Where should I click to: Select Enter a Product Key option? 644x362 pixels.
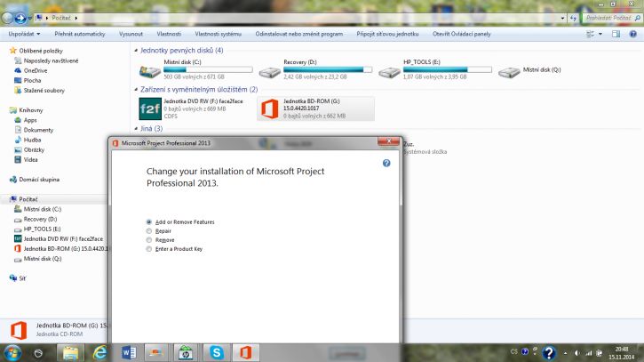pyautogui.click(x=148, y=249)
